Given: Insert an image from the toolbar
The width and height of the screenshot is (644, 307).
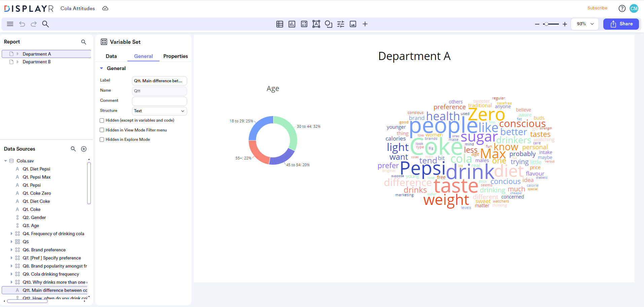Looking at the screenshot, I should [x=353, y=24].
